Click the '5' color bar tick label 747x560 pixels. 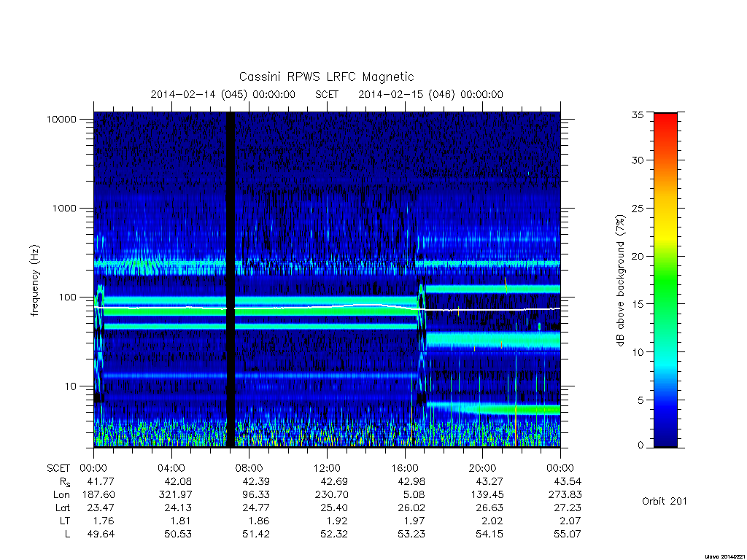click(640, 400)
